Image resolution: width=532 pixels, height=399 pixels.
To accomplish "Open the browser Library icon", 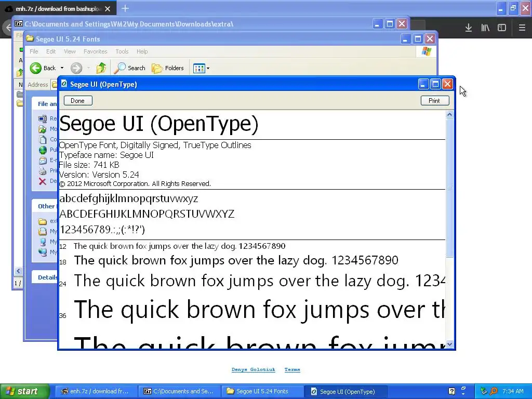I will pos(485,28).
